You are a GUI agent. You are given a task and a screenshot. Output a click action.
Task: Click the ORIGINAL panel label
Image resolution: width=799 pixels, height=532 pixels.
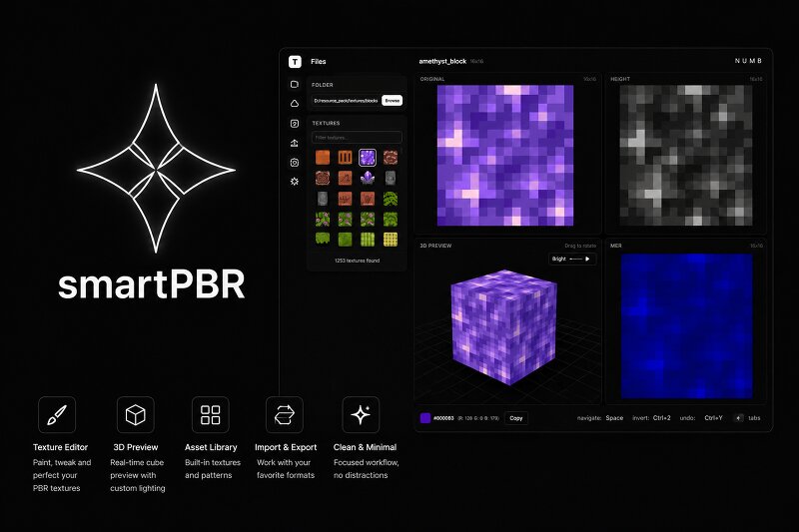click(432, 80)
